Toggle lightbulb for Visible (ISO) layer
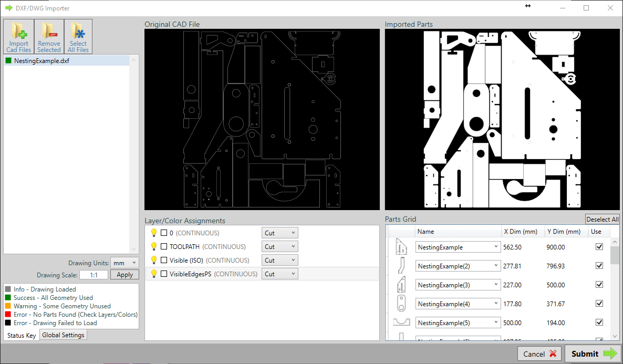The width and height of the screenshot is (623, 364). pyautogui.click(x=154, y=260)
